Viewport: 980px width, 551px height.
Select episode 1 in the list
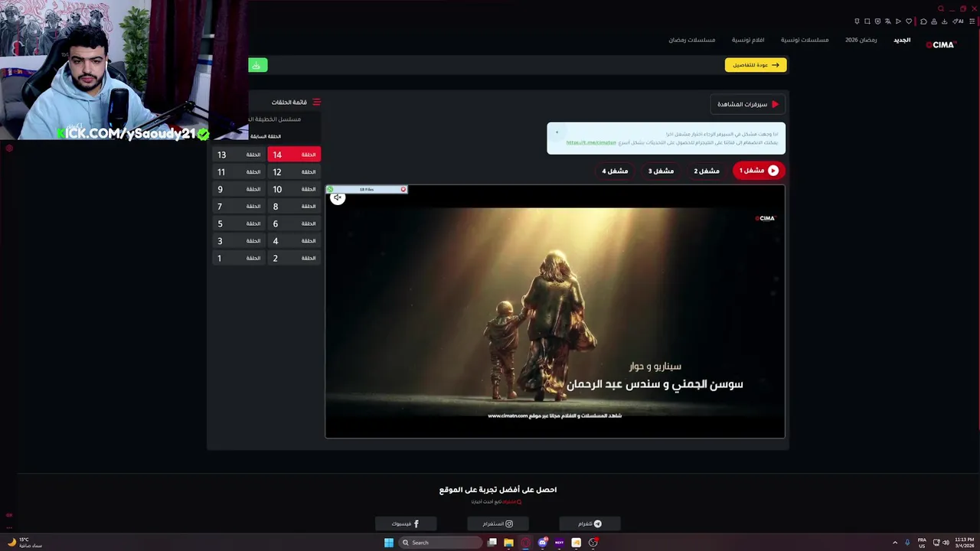(239, 258)
